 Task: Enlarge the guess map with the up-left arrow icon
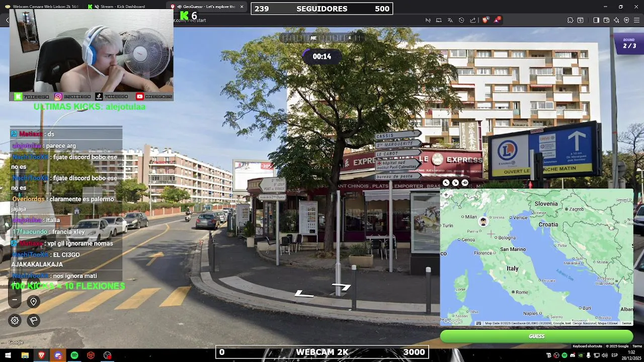(446, 183)
